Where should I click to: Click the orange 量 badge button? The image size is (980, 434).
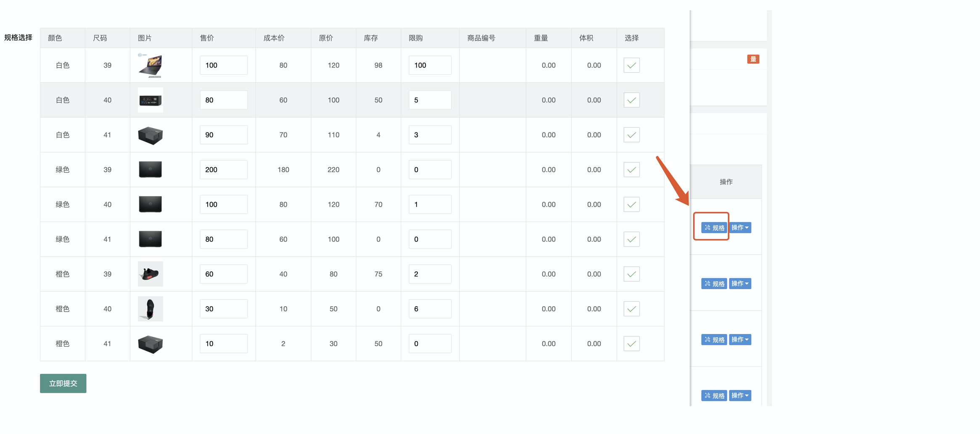click(753, 59)
